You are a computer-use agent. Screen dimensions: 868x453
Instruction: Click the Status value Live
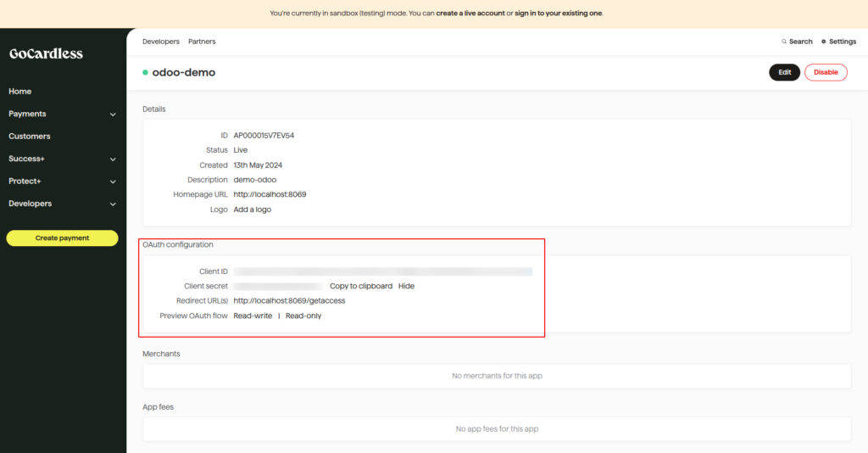pyautogui.click(x=240, y=150)
